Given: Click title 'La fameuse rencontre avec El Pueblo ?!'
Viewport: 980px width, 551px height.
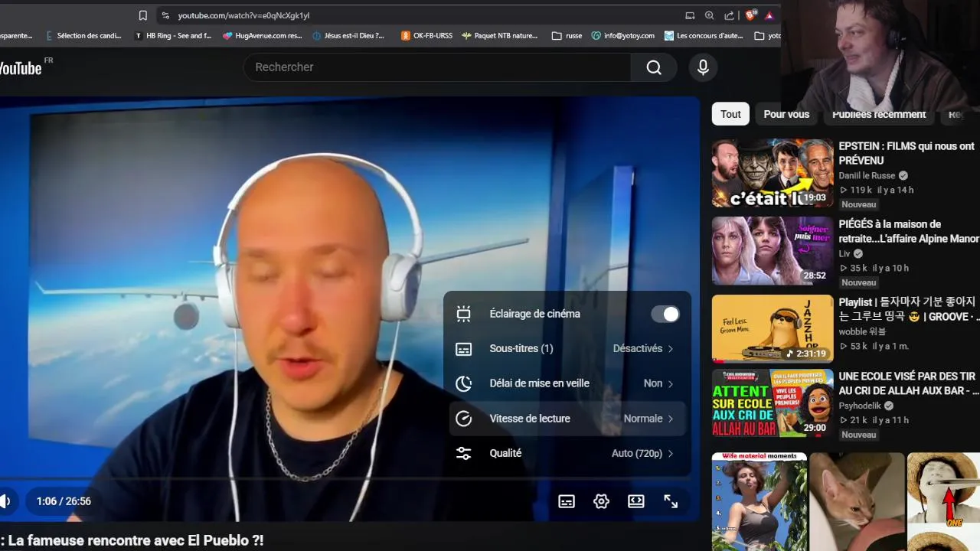Looking at the screenshot, I should 136,540.
